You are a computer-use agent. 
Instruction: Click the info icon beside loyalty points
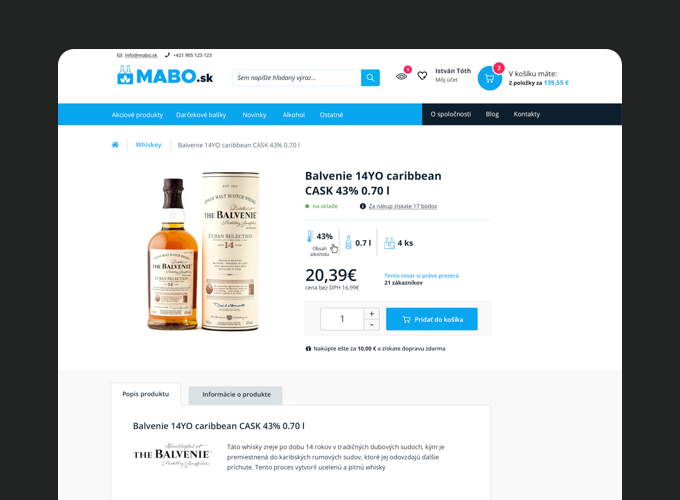[363, 206]
